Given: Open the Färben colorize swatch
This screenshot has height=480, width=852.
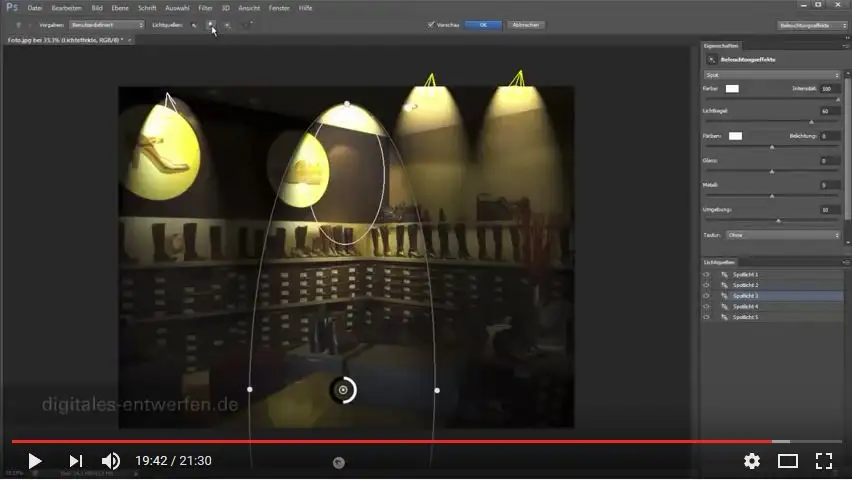Looking at the screenshot, I should tap(735, 136).
